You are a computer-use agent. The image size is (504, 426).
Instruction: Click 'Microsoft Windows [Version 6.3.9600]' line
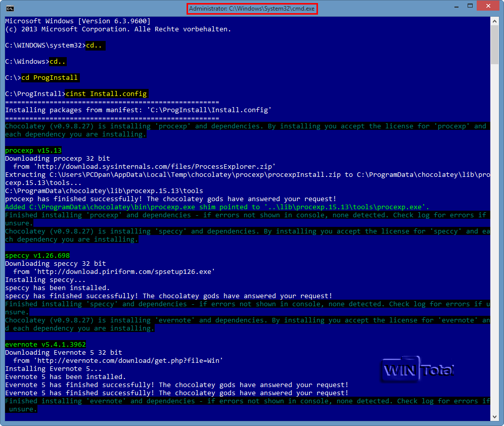(x=78, y=21)
